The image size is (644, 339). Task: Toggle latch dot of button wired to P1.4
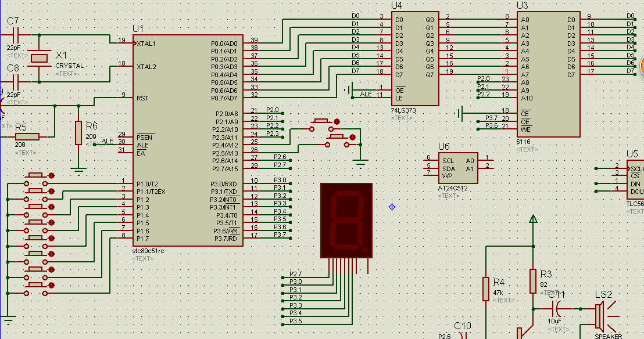click(51, 238)
